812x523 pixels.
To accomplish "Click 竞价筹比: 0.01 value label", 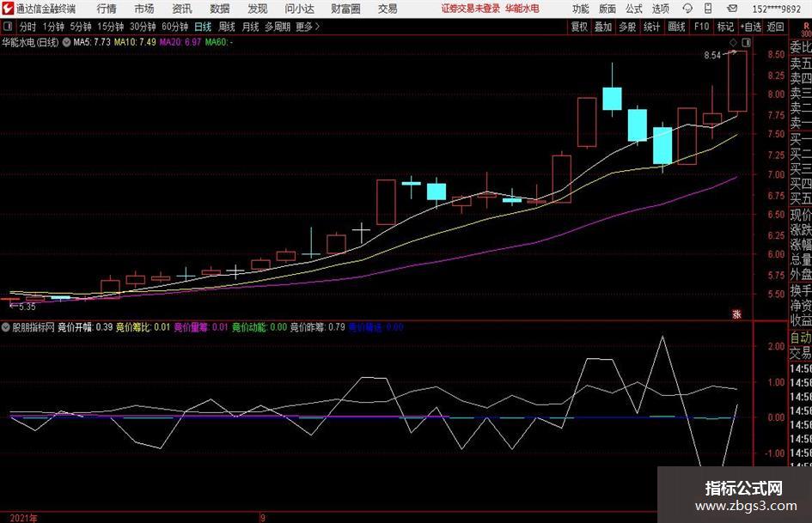I will (x=143, y=327).
